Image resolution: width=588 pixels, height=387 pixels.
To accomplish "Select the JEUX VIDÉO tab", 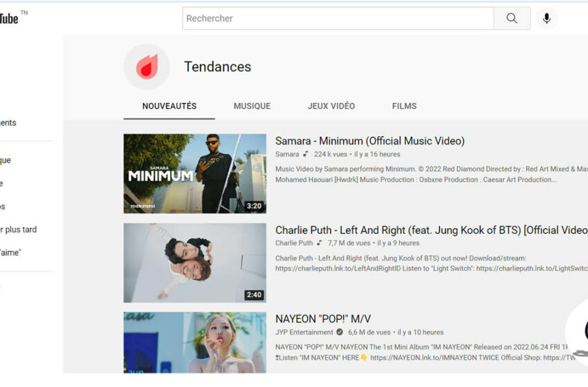I will click(x=331, y=106).
